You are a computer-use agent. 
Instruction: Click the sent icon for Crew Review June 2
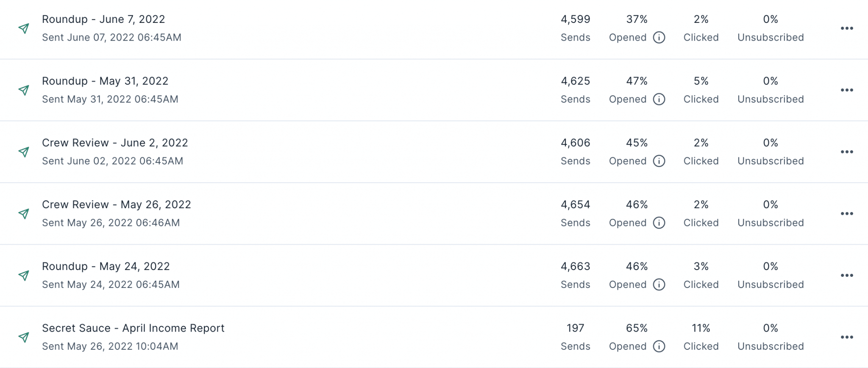(24, 152)
